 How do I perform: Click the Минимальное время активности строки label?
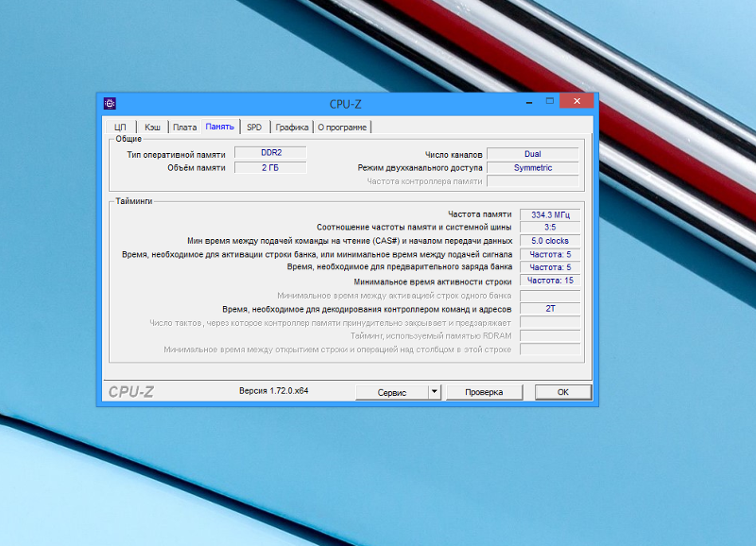click(x=433, y=282)
